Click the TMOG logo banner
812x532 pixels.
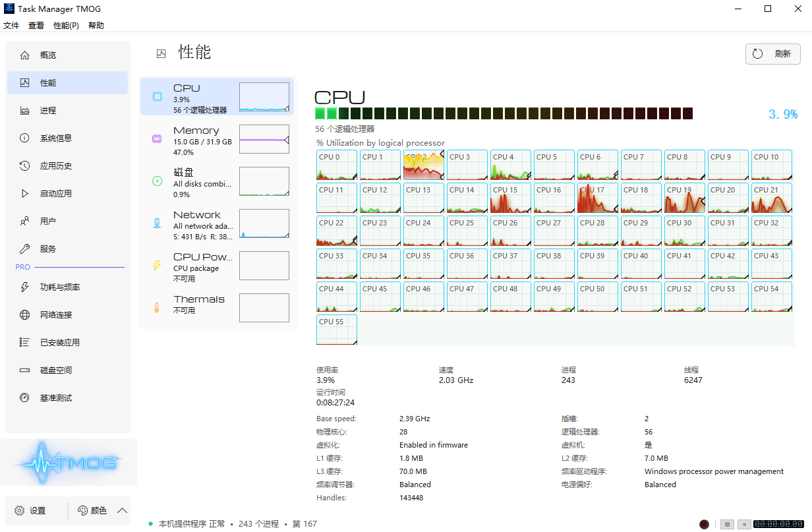click(69, 462)
